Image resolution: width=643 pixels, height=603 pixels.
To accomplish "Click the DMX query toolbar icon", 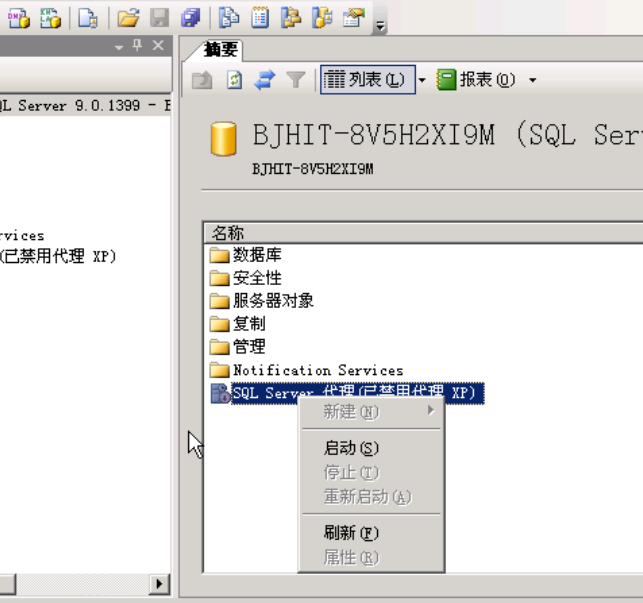I will click(18, 18).
